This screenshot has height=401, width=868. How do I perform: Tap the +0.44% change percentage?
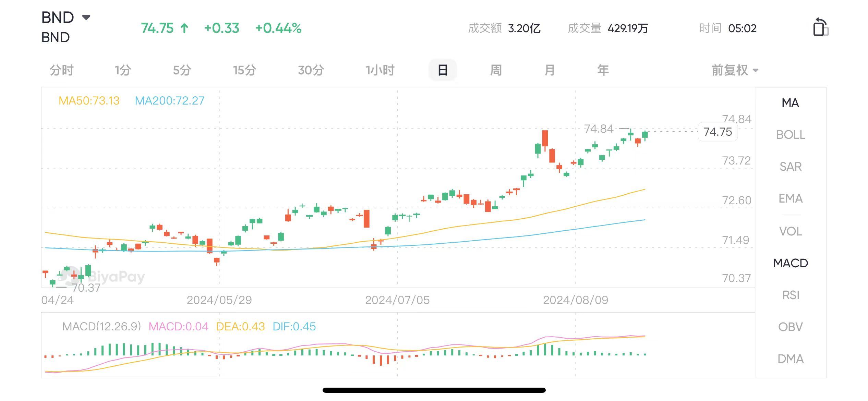click(x=278, y=28)
